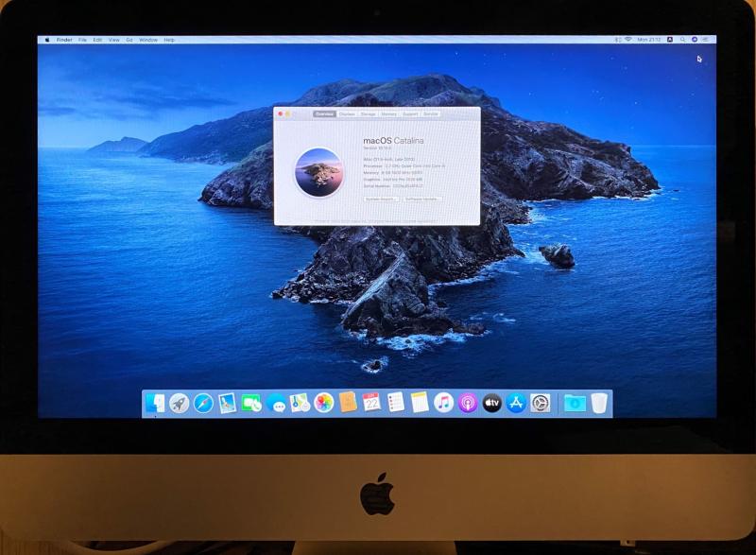This screenshot has width=756, height=555.
Task: Open Downloads folder in the Dock
Action: 575,403
